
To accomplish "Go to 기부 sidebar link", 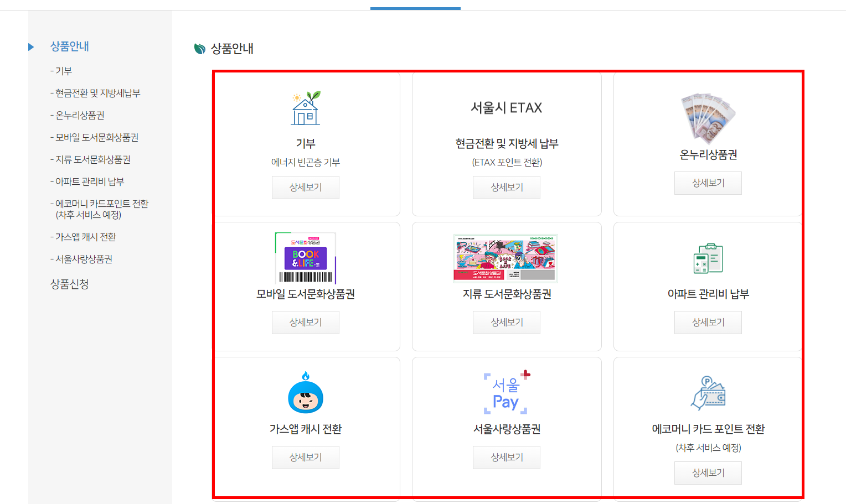I will (61, 71).
